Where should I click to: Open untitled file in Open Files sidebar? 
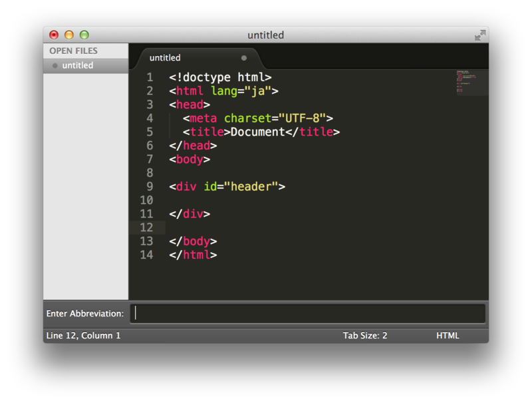coord(86,65)
